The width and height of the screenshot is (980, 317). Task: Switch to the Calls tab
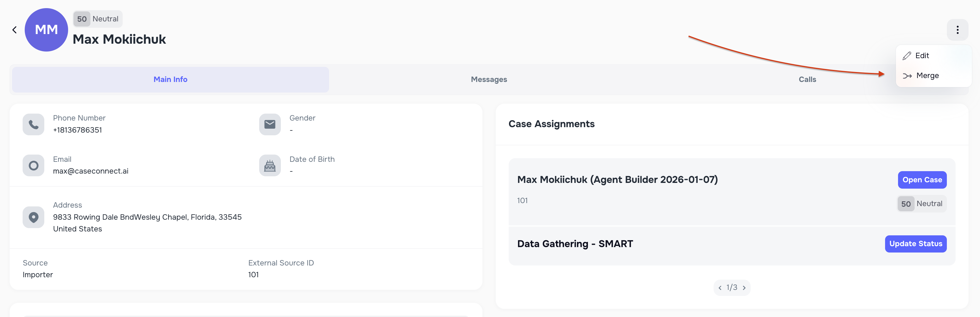(x=807, y=80)
